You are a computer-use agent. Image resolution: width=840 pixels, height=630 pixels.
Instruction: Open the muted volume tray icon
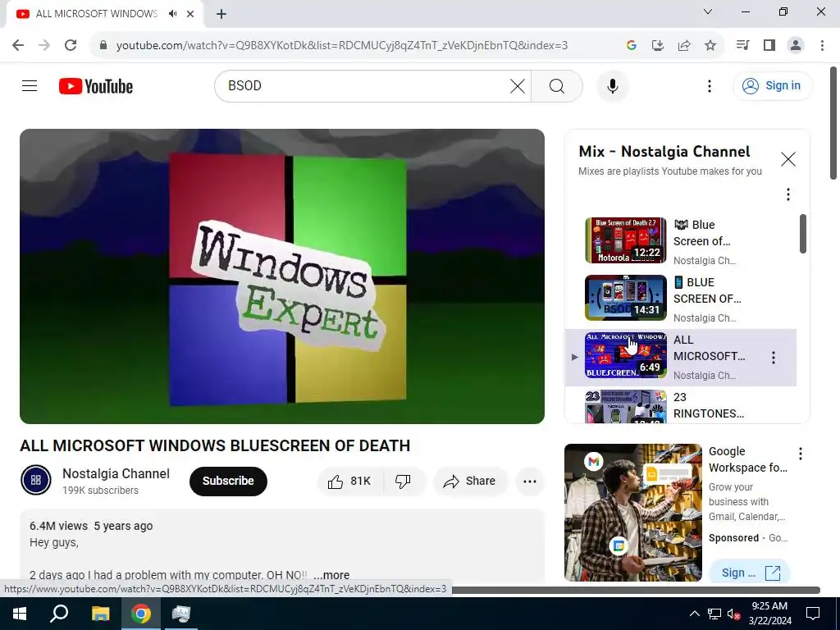click(x=733, y=614)
